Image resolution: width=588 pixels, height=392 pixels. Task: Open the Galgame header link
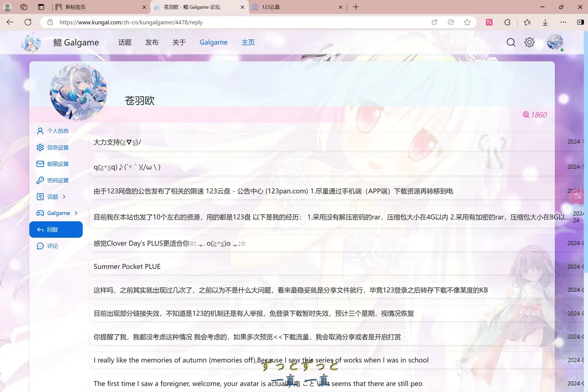click(214, 42)
